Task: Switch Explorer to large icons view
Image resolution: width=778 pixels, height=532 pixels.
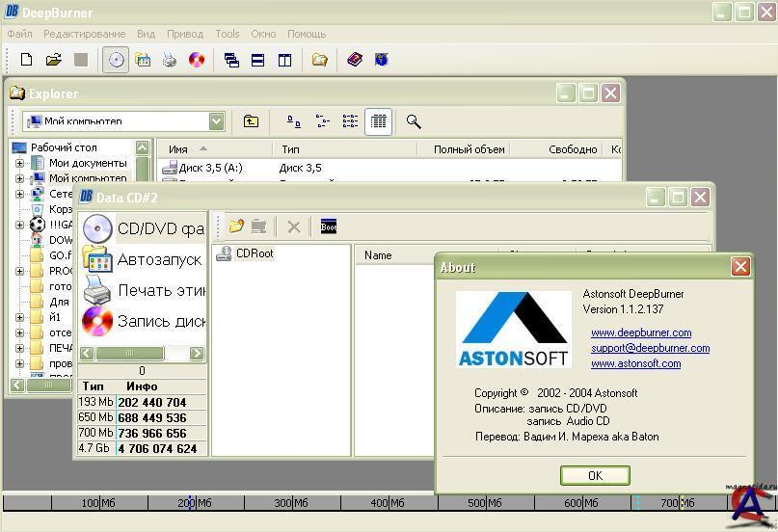Action: (294, 121)
